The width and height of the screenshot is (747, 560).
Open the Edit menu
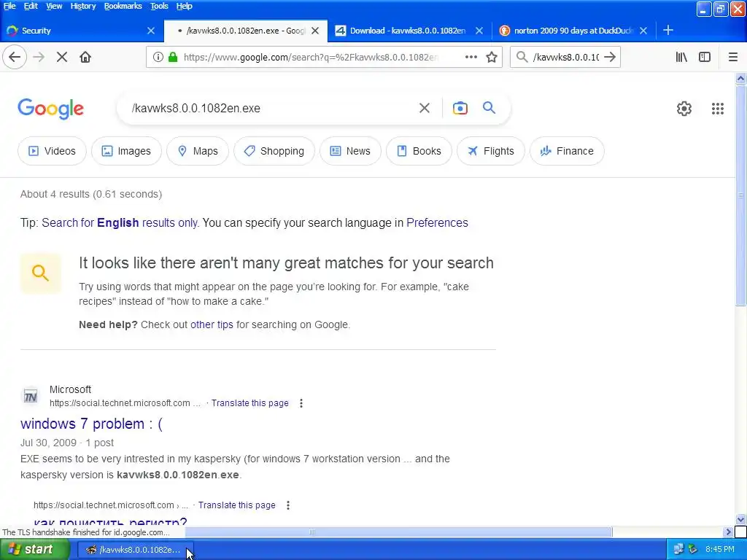[31, 6]
